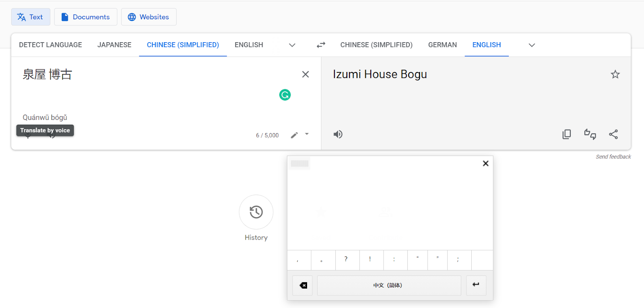Listen to the translated text
The width and height of the screenshot is (644, 308).
[338, 134]
